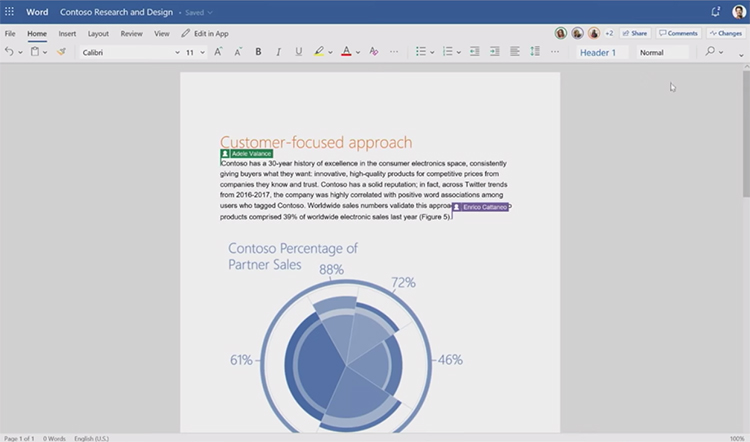Click the Find magnifier icon

710,51
